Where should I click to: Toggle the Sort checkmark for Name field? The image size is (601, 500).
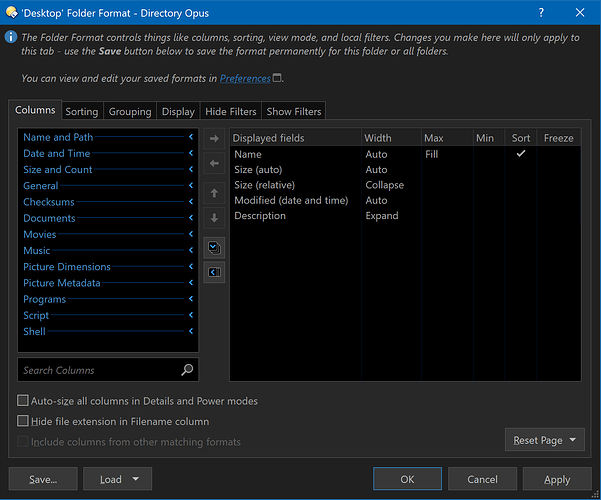[x=521, y=154]
